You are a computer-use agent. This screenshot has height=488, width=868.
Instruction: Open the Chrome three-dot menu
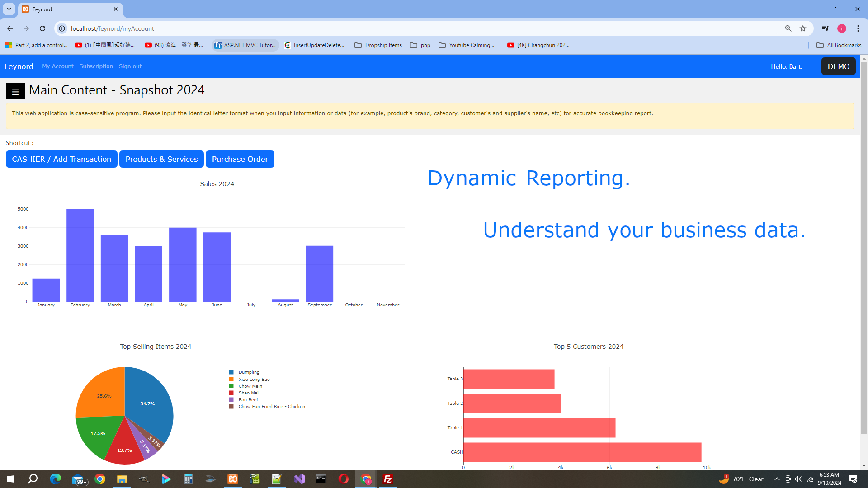coord(858,28)
